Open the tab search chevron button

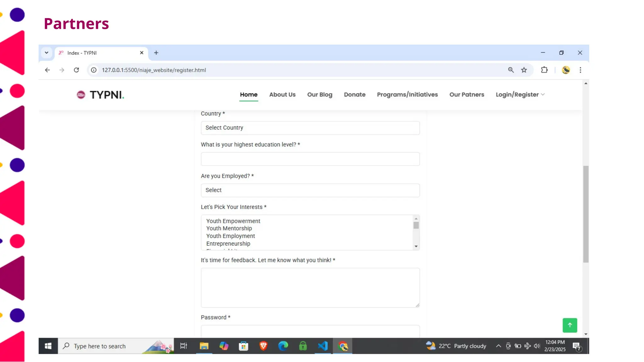point(47,53)
